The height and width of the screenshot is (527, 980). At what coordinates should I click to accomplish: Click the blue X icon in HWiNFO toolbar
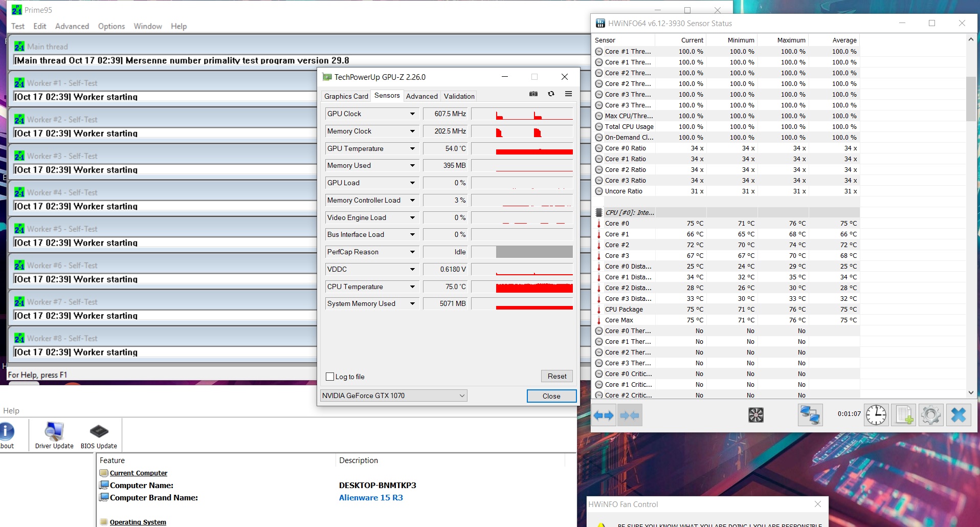pos(959,415)
